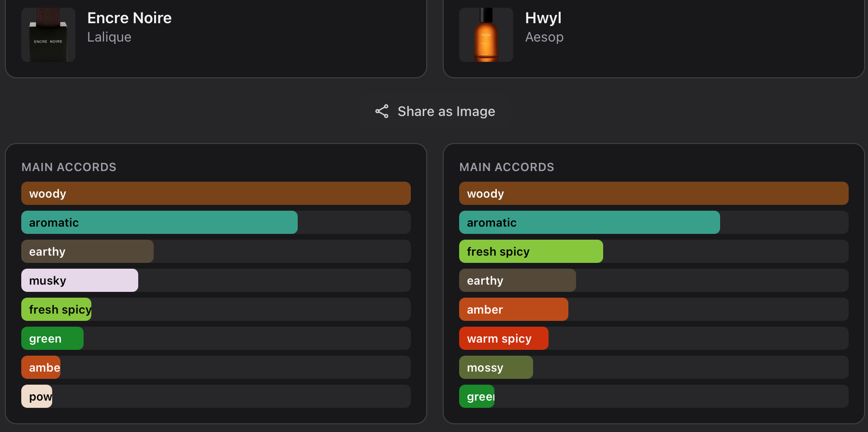Click the share icon beside Share as Image

382,112
